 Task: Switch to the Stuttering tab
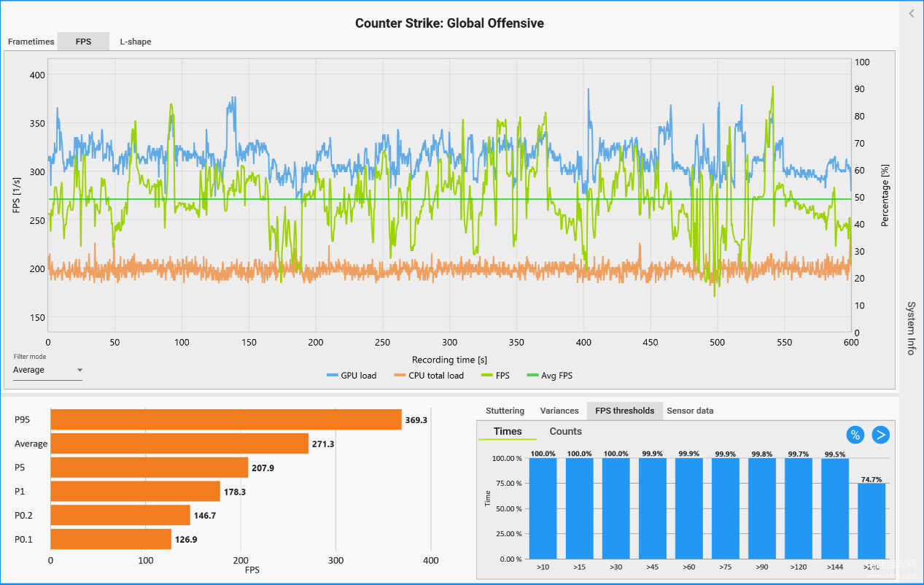[x=505, y=411]
